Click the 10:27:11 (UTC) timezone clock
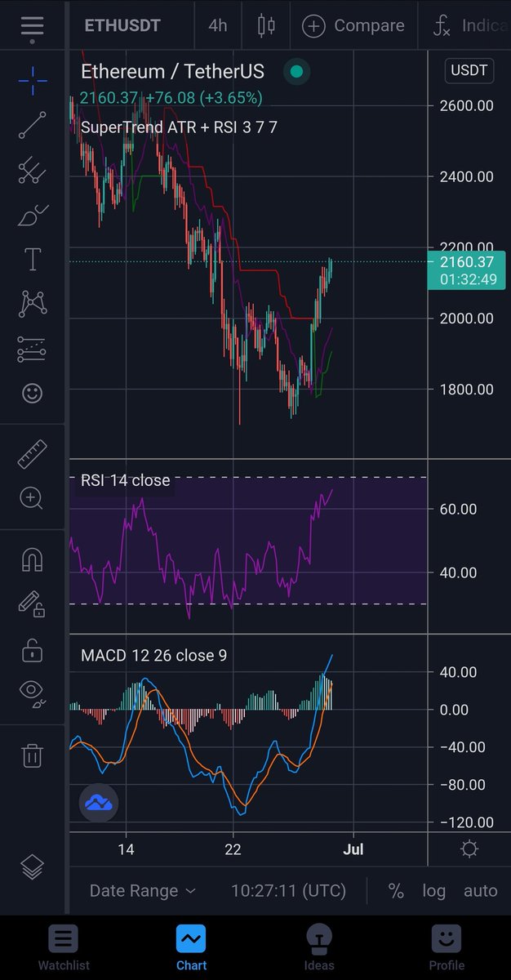Image resolution: width=511 pixels, height=980 pixels. coord(288,890)
